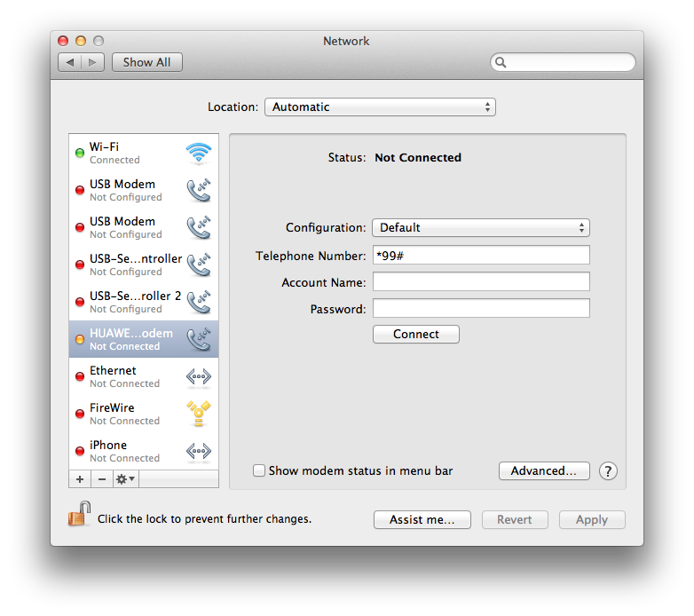Select the Wi-Fi service row
Viewport: 694px width, 616px height.
144,153
